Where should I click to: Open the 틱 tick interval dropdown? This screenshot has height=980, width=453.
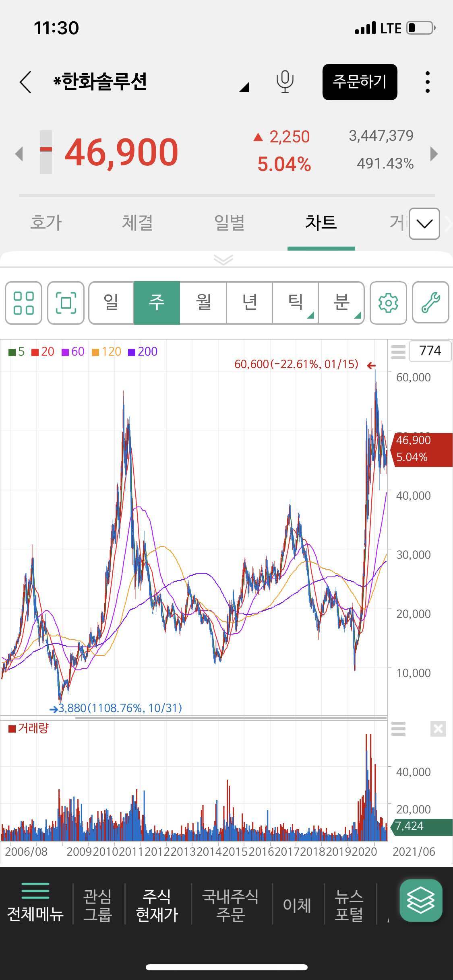coord(295,303)
